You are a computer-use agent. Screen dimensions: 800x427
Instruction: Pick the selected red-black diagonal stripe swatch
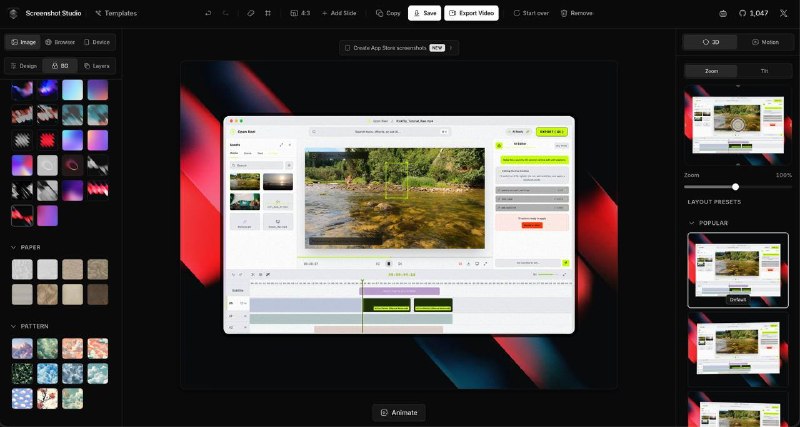[x=22, y=216]
